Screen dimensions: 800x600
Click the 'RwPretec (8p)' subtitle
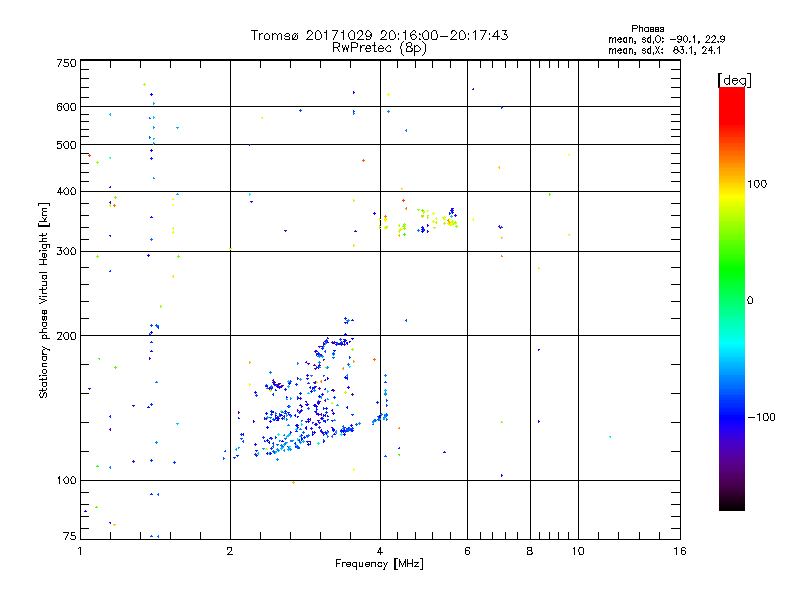point(379,48)
